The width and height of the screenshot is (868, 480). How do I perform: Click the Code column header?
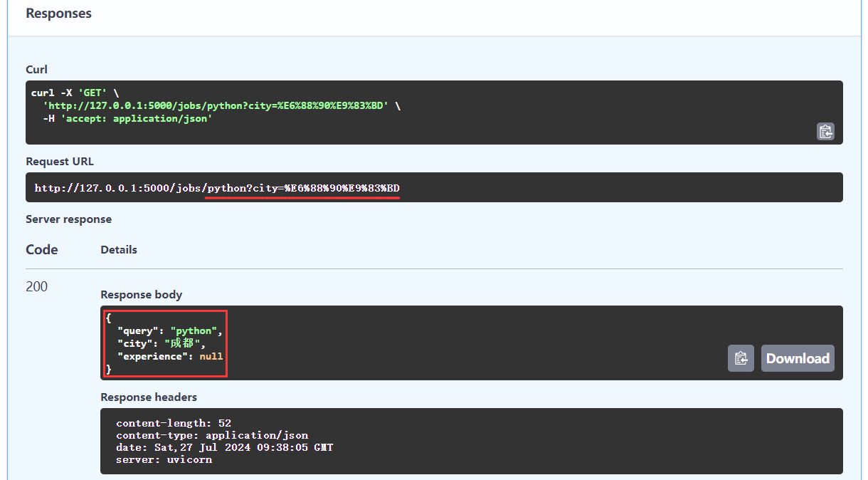tap(42, 249)
